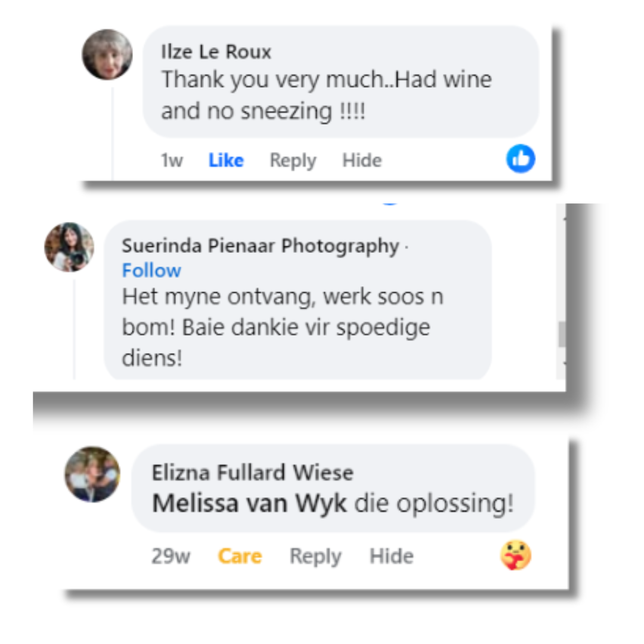Open Ilze Le Roux's profile picture
This screenshot has width=644, height=644.
[107, 54]
